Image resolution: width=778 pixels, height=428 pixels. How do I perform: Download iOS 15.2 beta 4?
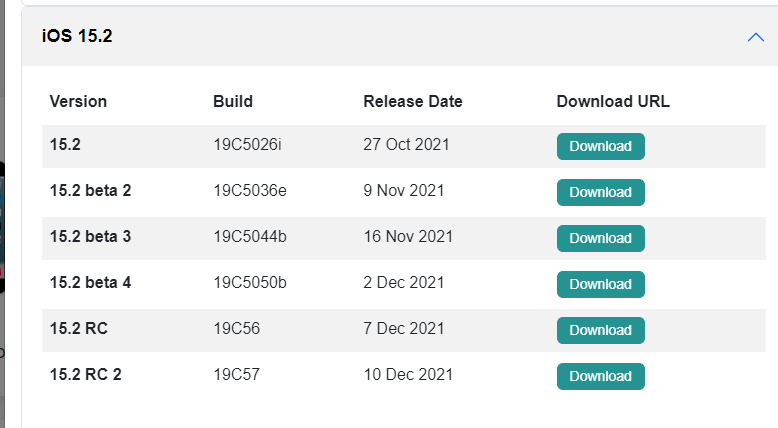[600, 284]
